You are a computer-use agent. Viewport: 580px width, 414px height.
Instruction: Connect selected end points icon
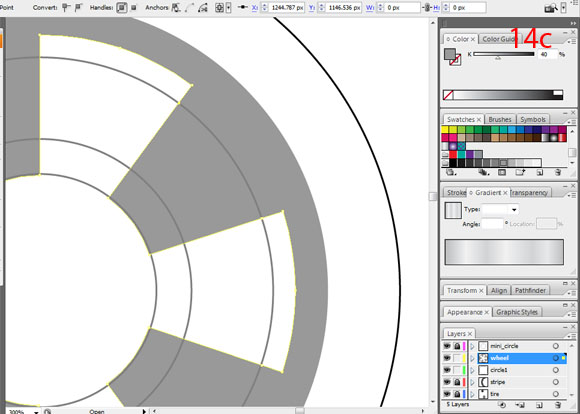[190, 7]
